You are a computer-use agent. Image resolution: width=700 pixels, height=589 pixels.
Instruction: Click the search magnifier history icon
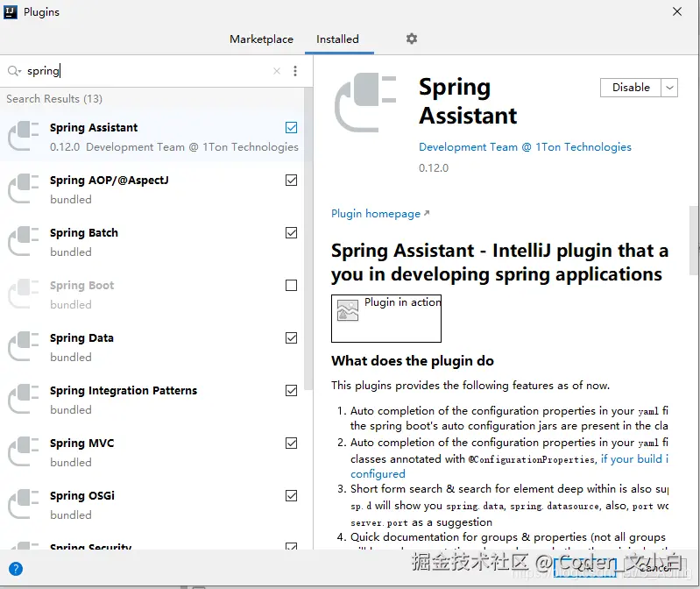pyautogui.click(x=14, y=71)
